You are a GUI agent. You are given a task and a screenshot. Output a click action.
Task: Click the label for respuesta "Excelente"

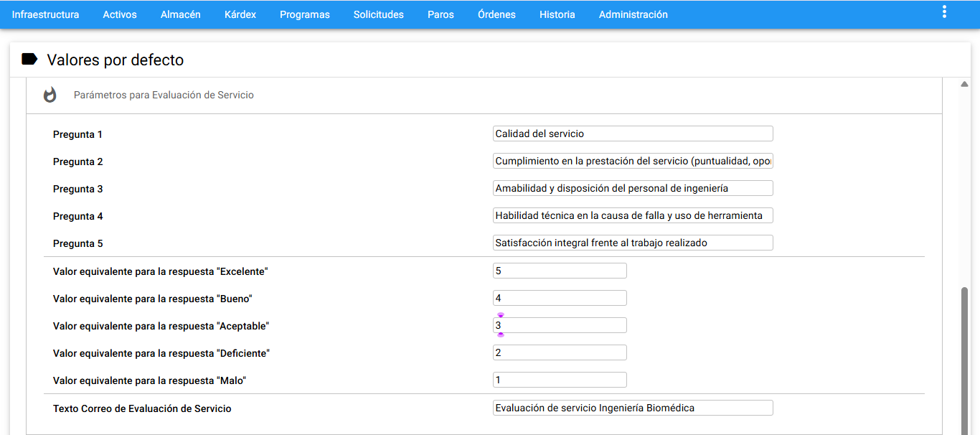point(161,271)
